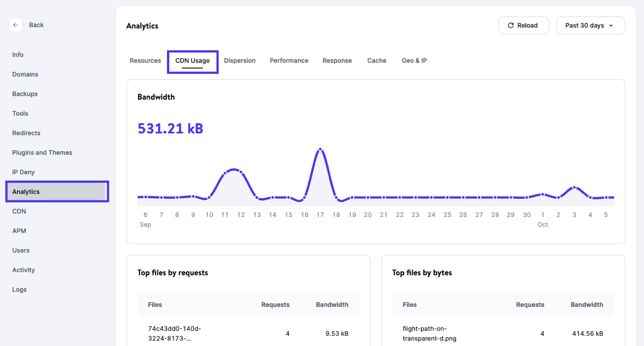This screenshot has height=346, width=644.
Task: Click the Bandwidth column header in Top files
Action: point(333,304)
